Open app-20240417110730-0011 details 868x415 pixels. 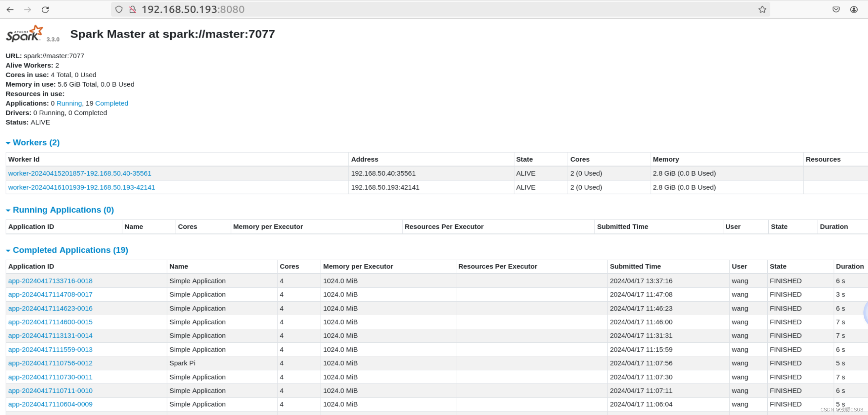click(x=50, y=377)
